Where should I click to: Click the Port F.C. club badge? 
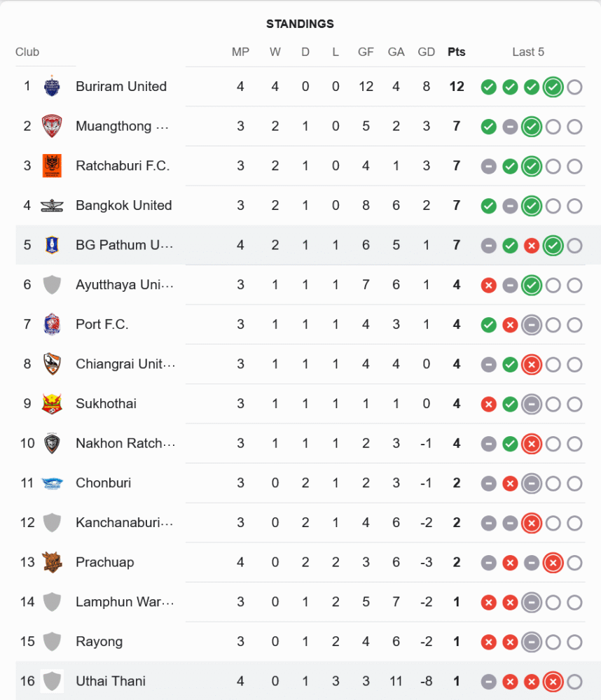(x=52, y=324)
